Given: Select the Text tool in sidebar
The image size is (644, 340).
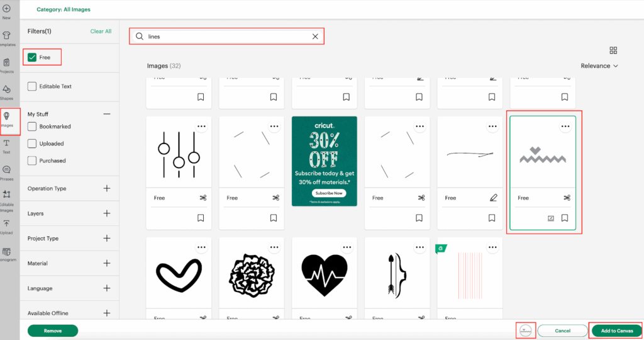Looking at the screenshot, I should click(x=6, y=145).
